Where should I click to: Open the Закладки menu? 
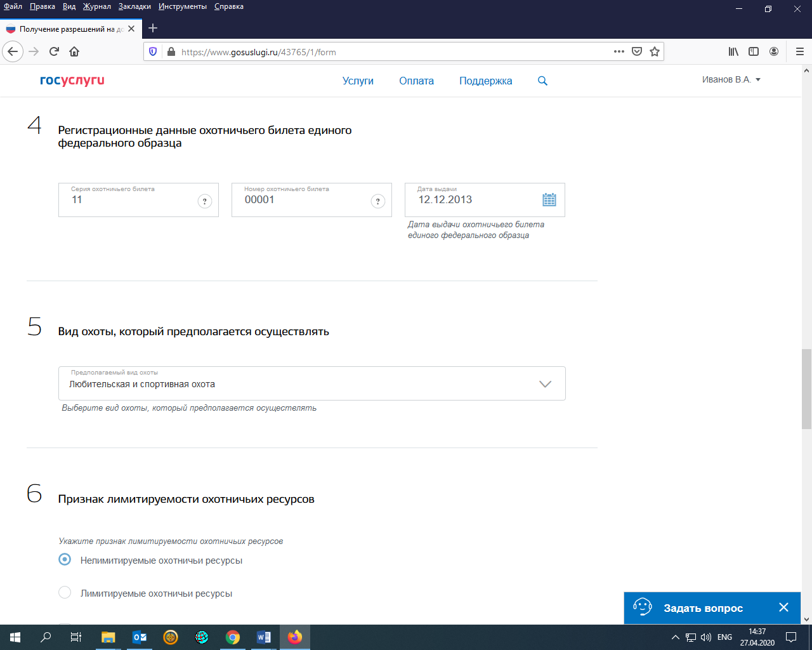pyautogui.click(x=134, y=6)
